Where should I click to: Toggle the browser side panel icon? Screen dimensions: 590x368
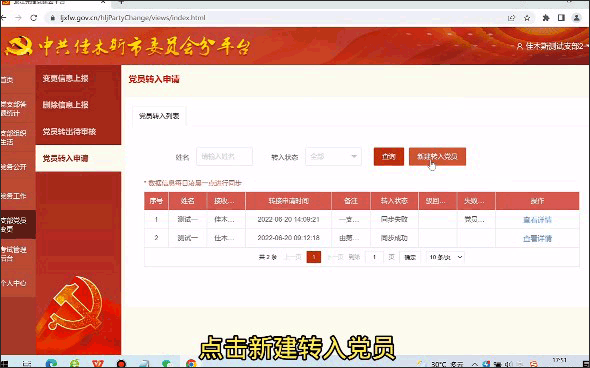[x=561, y=18]
